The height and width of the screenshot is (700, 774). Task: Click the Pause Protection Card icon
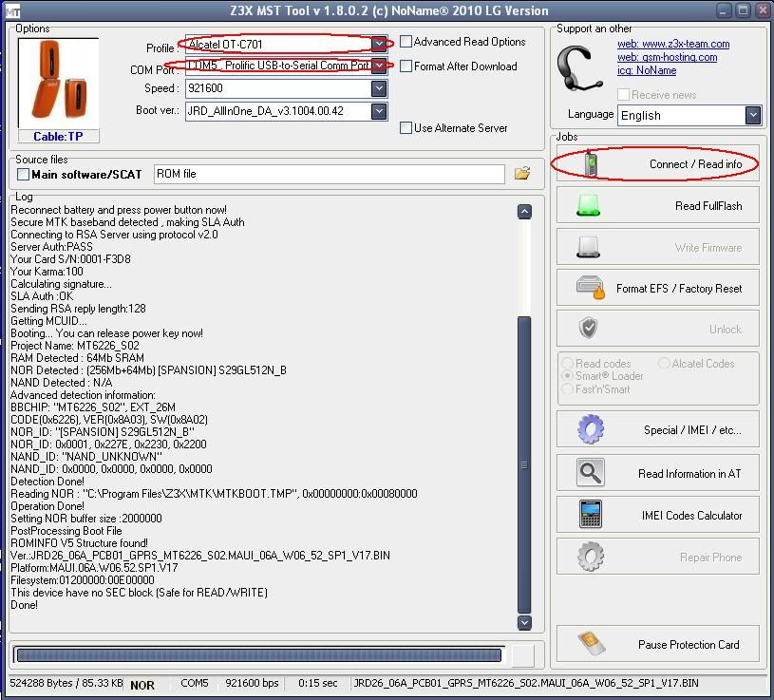coord(590,644)
